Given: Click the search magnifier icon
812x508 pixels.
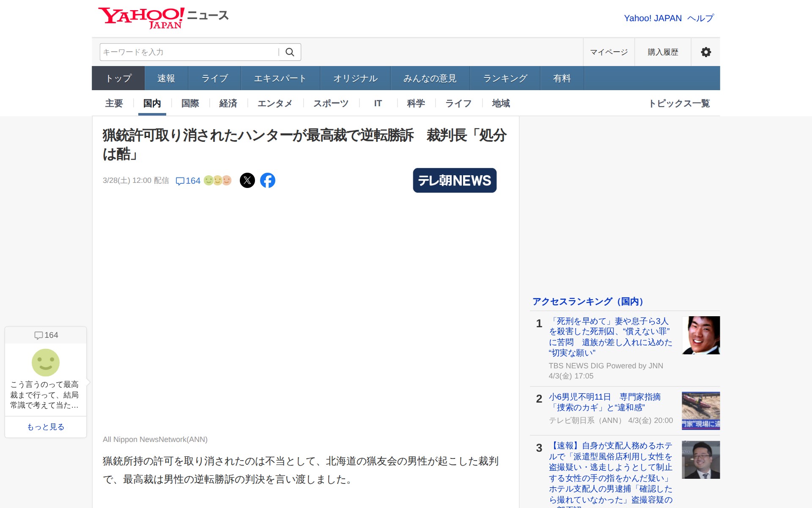Looking at the screenshot, I should point(290,52).
